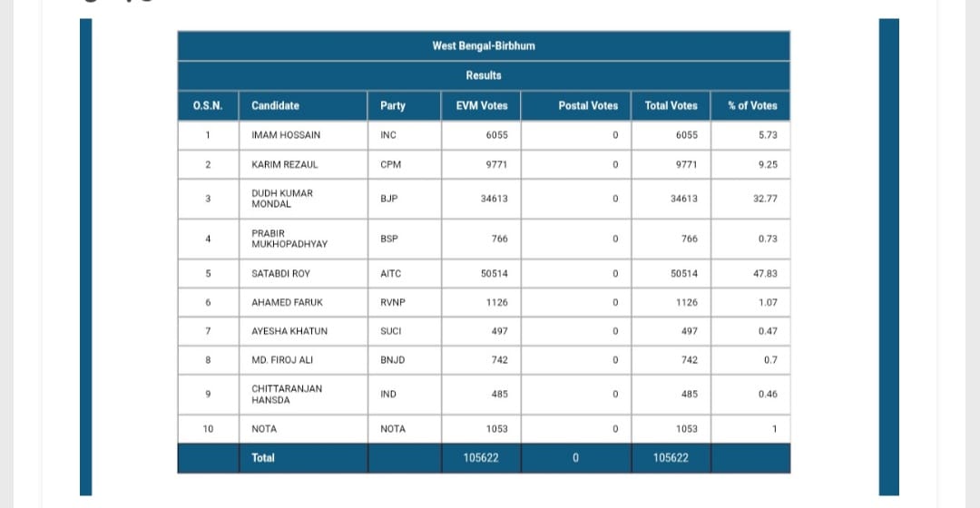Click the 105622 EVM votes total
This screenshot has height=508, width=980.
(x=481, y=458)
